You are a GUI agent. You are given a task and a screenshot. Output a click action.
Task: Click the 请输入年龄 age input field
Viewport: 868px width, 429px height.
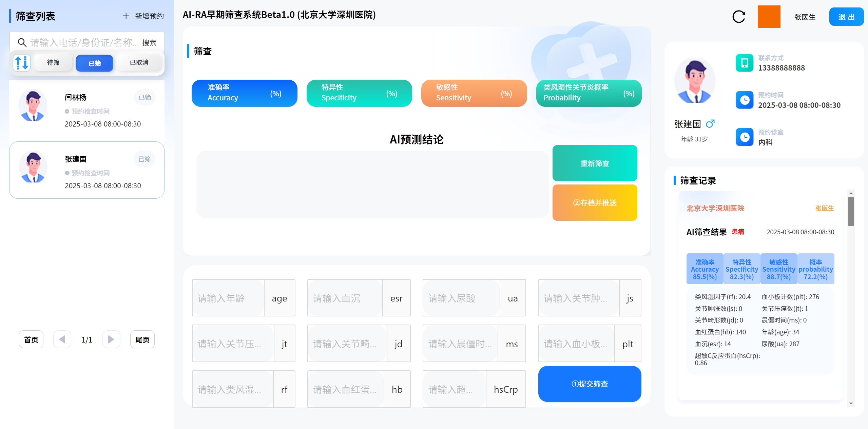(x=228, y=298)
